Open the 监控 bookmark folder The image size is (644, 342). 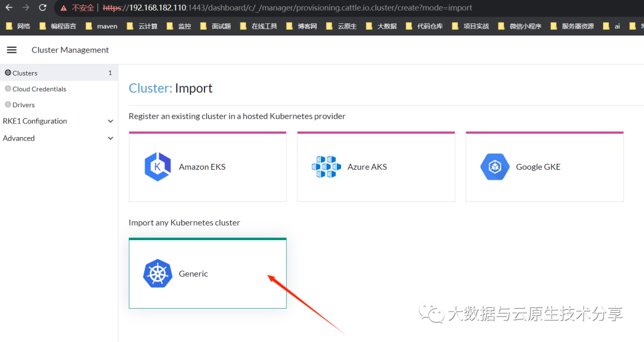[179, 26]
